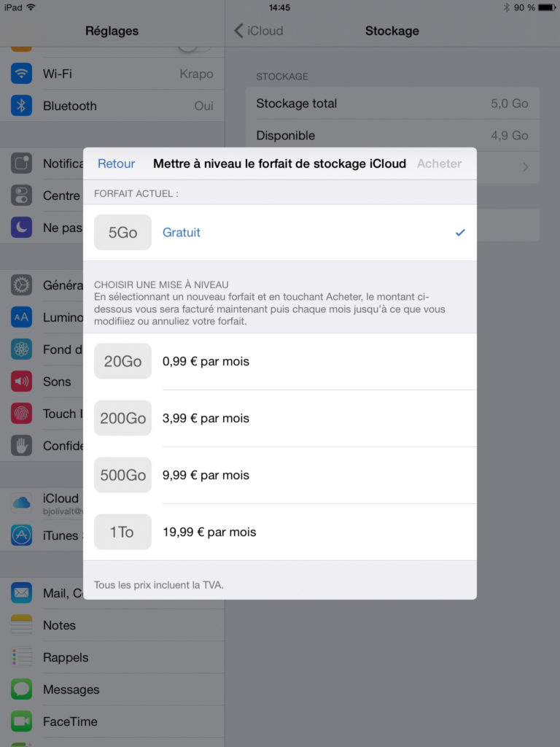Viewport: 560px width, 747px height.
Task: Tap the Luminosité AA icon
Action: [21, 317]
